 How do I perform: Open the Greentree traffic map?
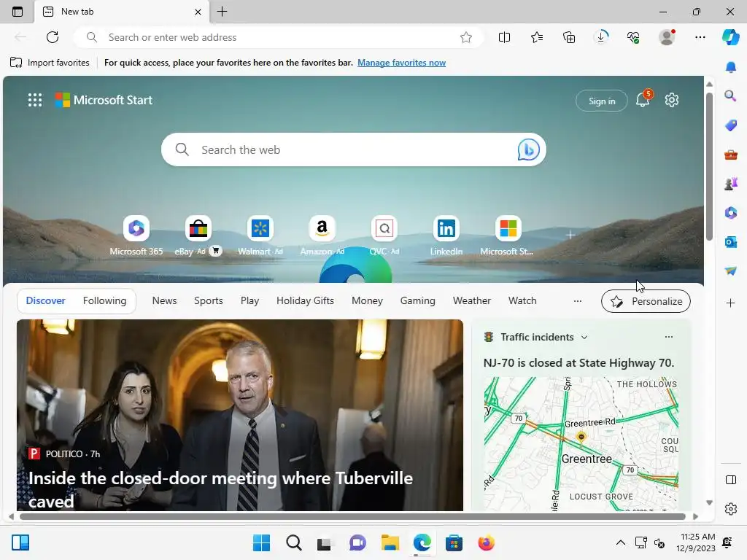581,444
